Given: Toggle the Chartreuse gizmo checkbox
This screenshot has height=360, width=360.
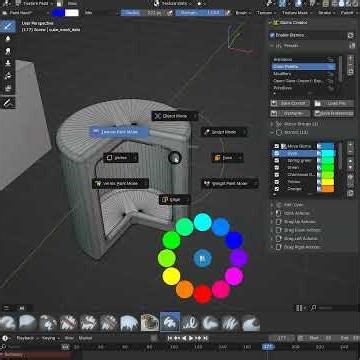Looking at the screenshot, I should click(276, 175).
